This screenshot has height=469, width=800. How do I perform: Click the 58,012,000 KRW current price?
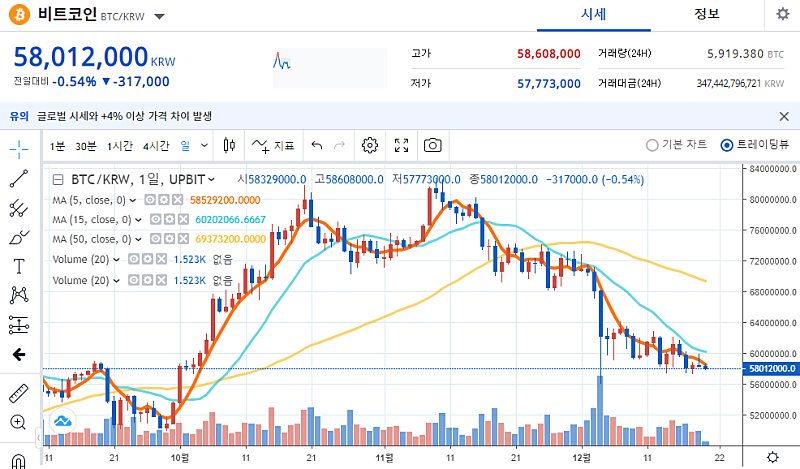pos(94,57)
